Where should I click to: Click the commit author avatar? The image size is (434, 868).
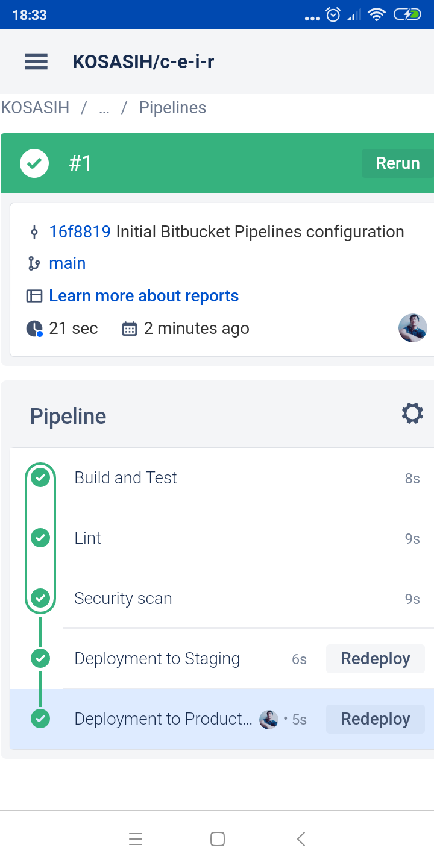(412, 329)
